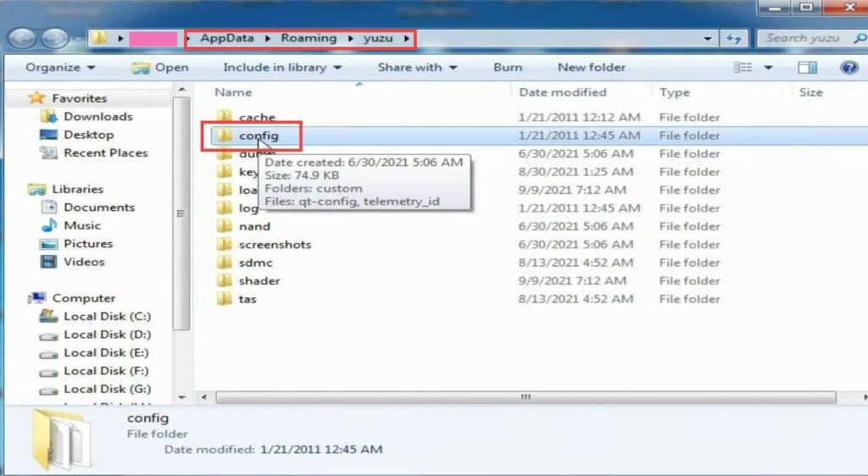Open Local Disk (G:) in navigation pane
The height and width of the screenshot is (476, 868).
108,390
